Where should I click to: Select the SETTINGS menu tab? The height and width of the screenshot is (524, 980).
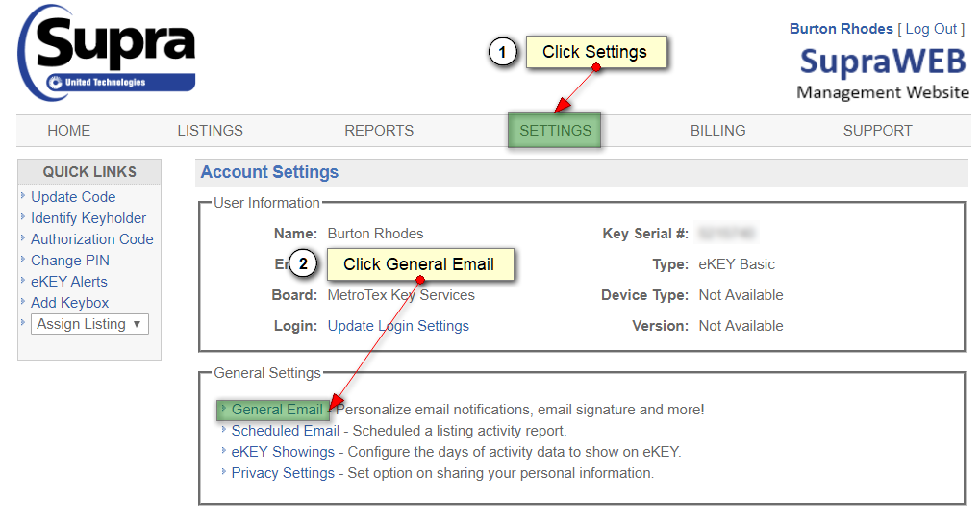tap(555, 131)
